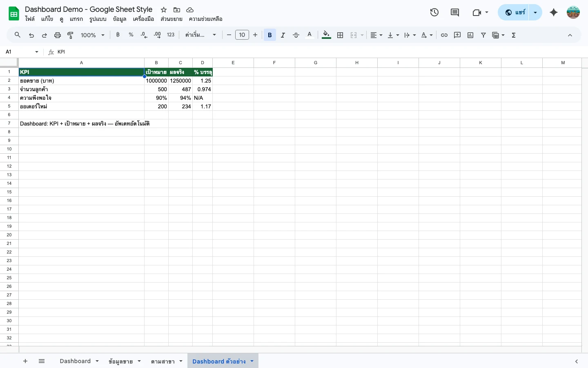This screenshot has width=588, height=368.
Task: Insert a comment on the selection
Action: point(457,35)
